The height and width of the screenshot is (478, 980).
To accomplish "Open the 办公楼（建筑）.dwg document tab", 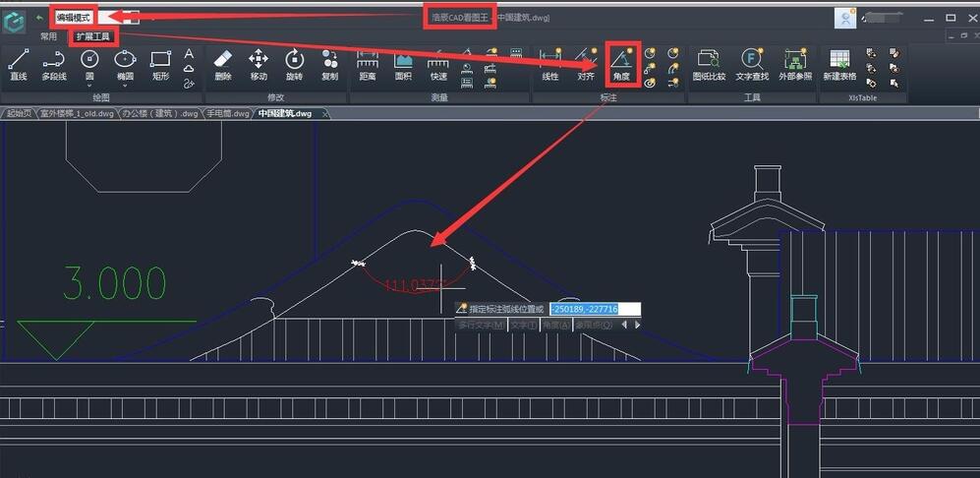I will click(160, 113).
